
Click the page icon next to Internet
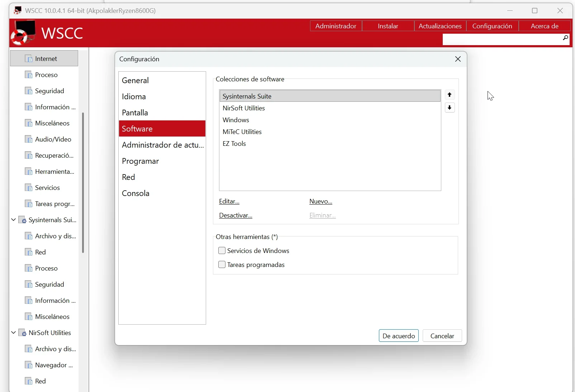[x=29, y=59]
